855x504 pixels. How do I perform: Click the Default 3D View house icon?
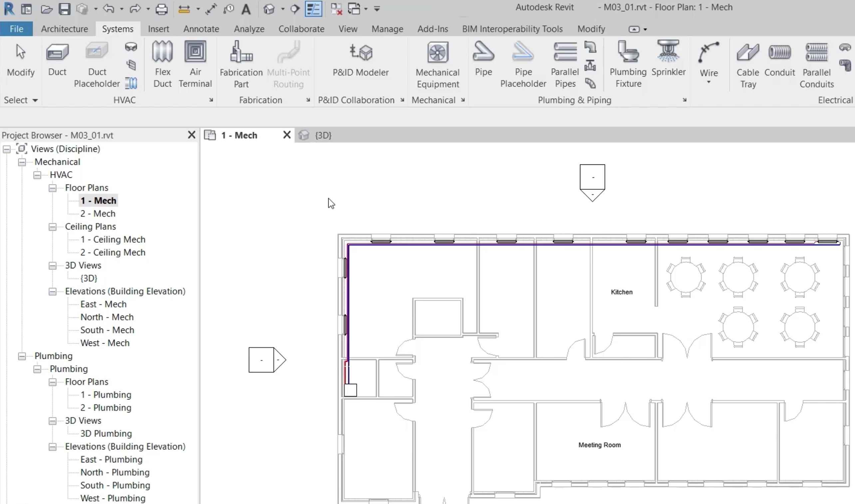[x=269, y=9]
